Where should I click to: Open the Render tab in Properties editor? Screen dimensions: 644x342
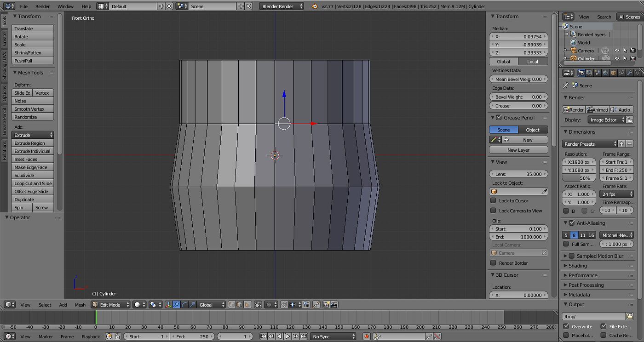click(581, 73)
